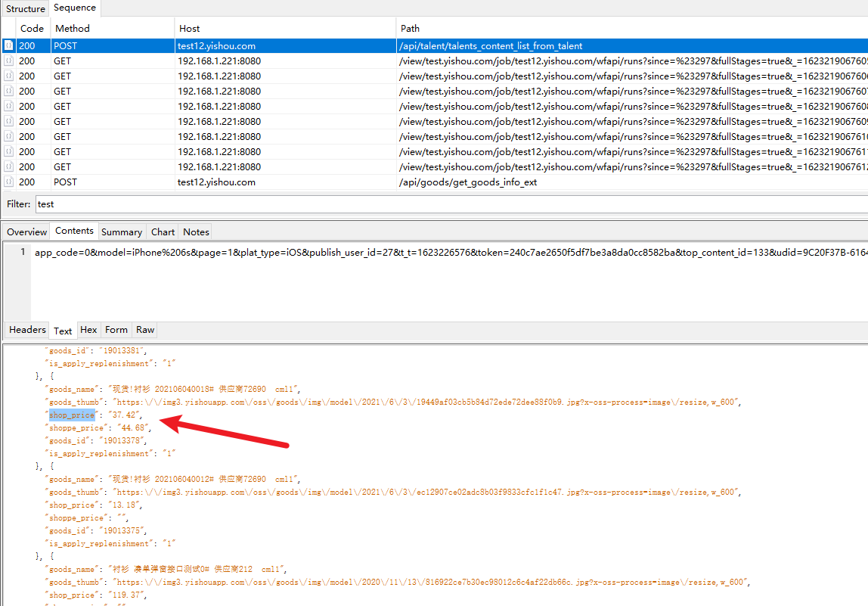Focus the Filter input containing 'test'
Viewport: 868px width, 606px height.
[x=451, y=204]
